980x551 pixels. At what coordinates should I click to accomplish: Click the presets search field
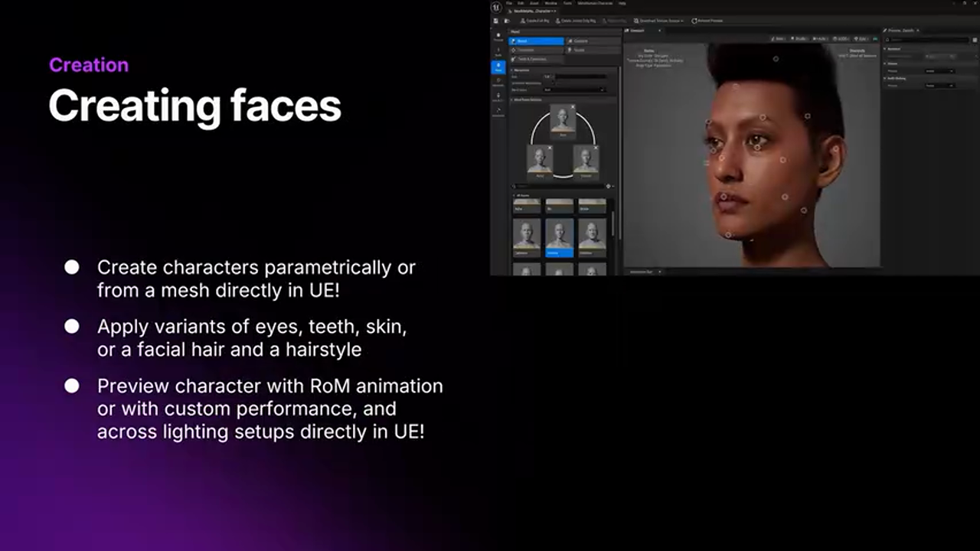(559, 186)
